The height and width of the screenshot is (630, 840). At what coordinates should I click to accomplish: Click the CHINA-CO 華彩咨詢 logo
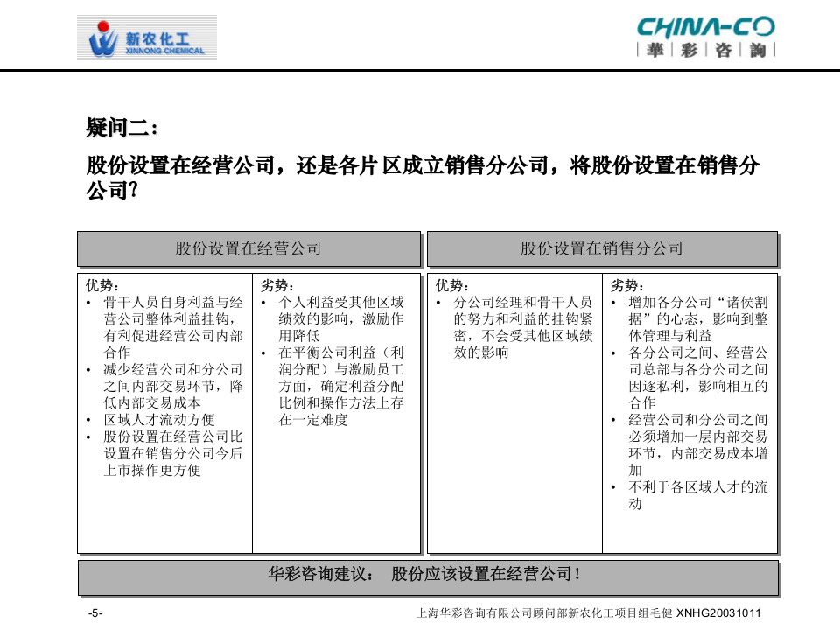coord(705,37)
